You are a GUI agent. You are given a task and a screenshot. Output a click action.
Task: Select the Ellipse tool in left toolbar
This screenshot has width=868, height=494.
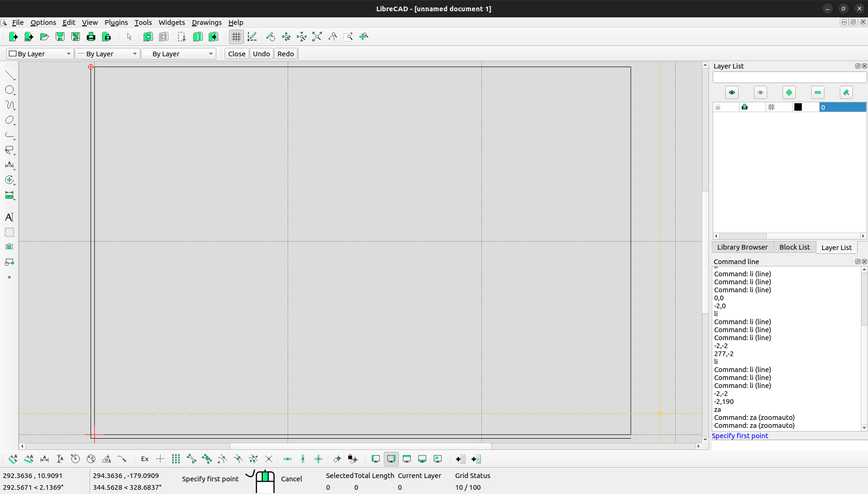(10, 120)
